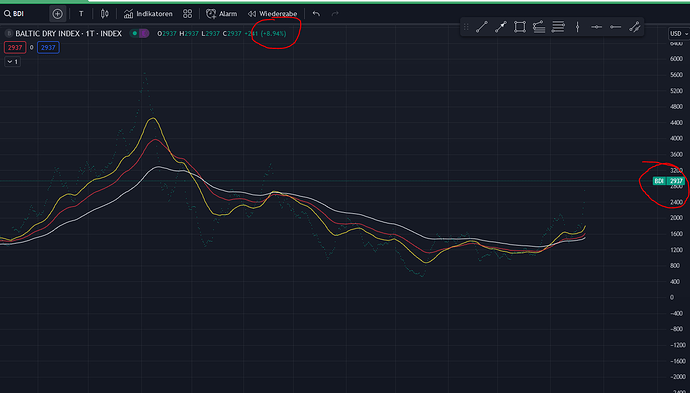The width and height of the screenshot is (690, 393).
Task: Click the 6000 price axis label
Action: 676,59
